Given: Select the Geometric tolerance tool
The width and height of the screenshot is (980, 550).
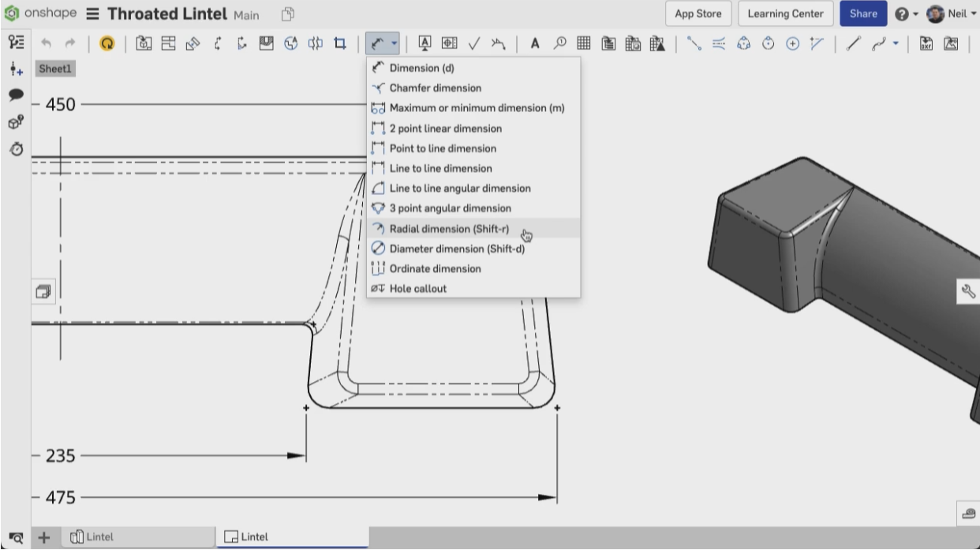Looking at the screenshot, I should coord(450,43).
